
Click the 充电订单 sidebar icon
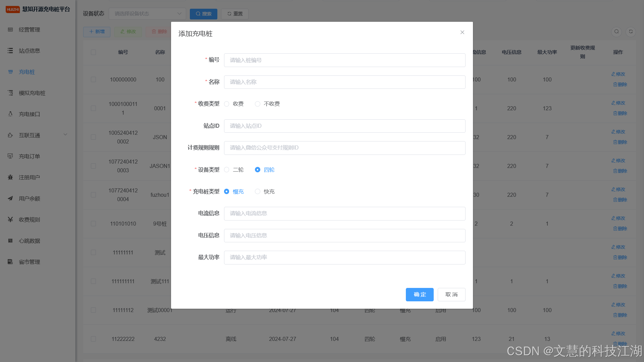[x=10, y=156]
